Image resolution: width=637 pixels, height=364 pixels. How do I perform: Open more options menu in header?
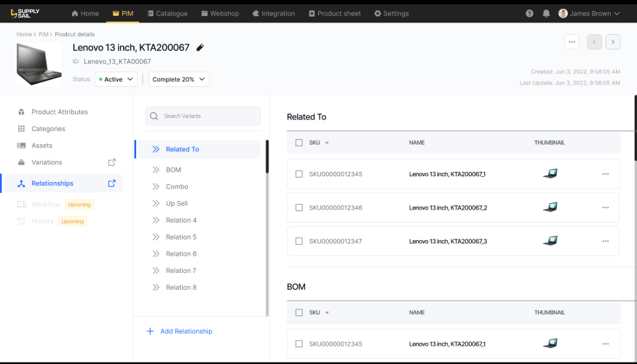[571, 41]
